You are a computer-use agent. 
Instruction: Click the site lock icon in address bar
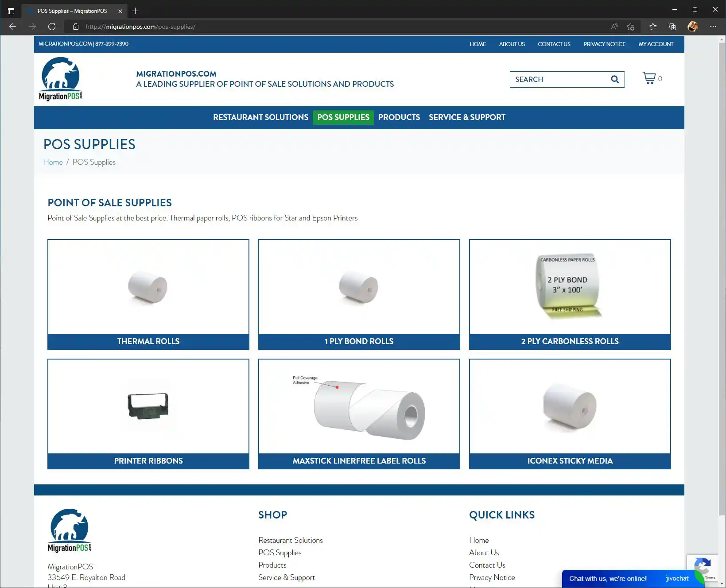pos(76,27)
